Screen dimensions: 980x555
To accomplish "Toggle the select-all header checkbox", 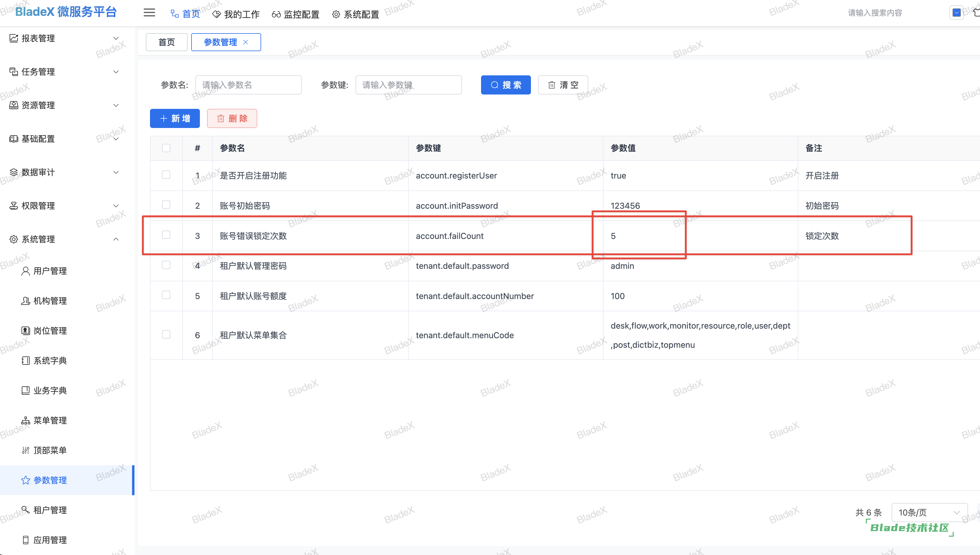I will pos(166,148).
